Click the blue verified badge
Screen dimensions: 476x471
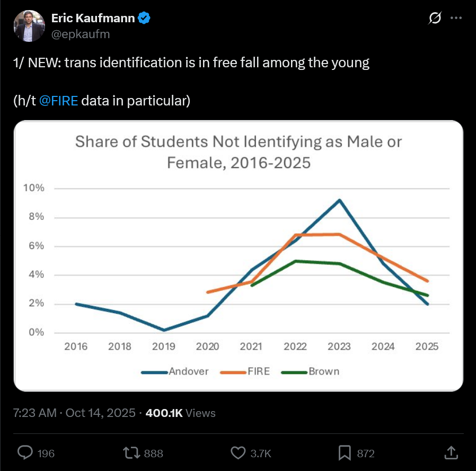[x=144, y=19]
